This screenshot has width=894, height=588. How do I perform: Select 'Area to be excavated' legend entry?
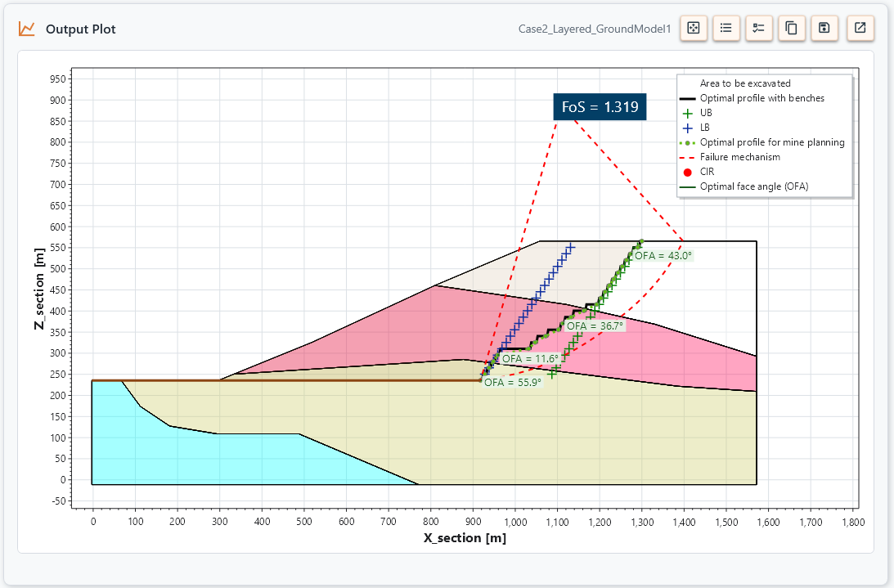click(745, 83)
